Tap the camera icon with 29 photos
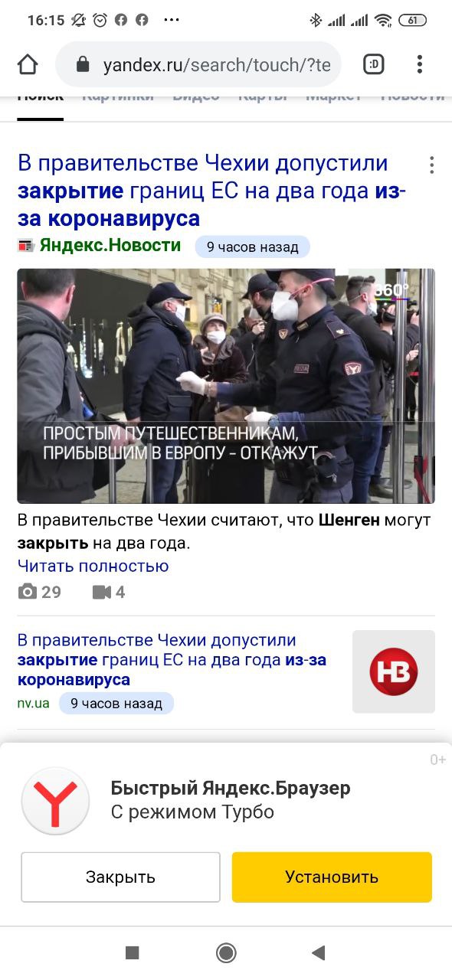Viewport: 452px width, 980px height. coord(28,592)
